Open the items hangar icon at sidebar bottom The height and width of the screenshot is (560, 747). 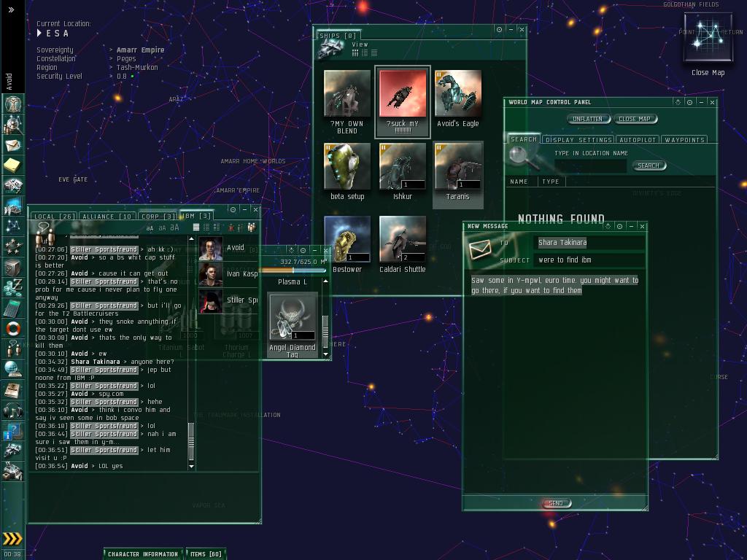(12, 472)
